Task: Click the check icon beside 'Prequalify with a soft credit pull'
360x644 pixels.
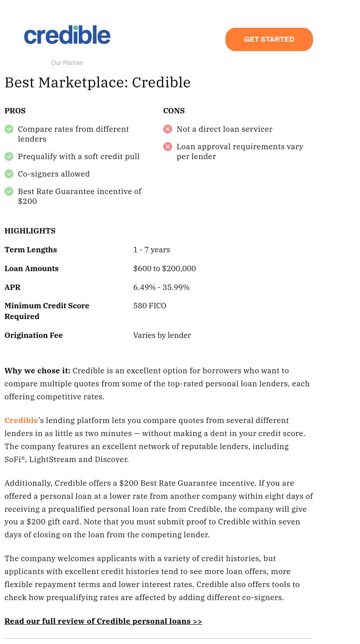Action: click(9, 156)
